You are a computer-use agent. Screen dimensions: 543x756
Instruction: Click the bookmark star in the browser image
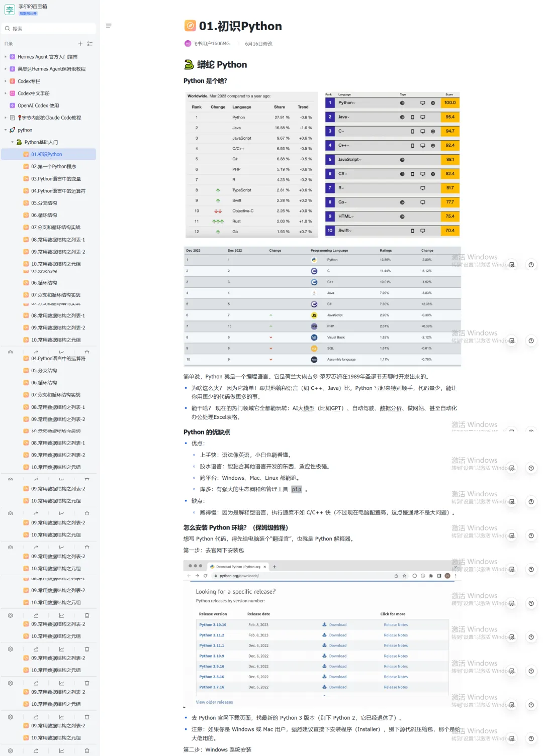coord(404,576)
